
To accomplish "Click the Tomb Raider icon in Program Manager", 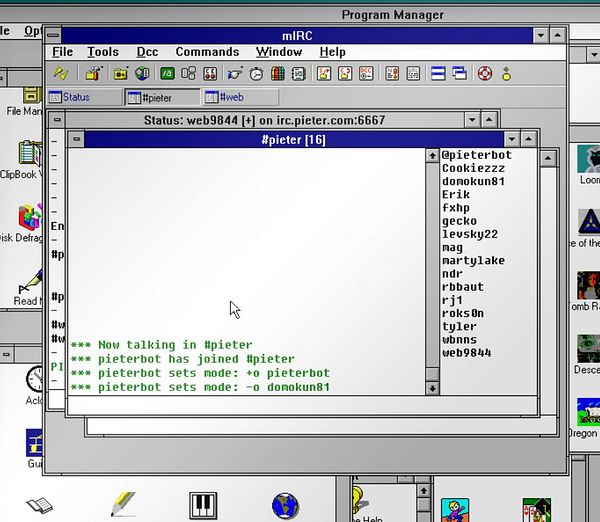I will point(589,285).
